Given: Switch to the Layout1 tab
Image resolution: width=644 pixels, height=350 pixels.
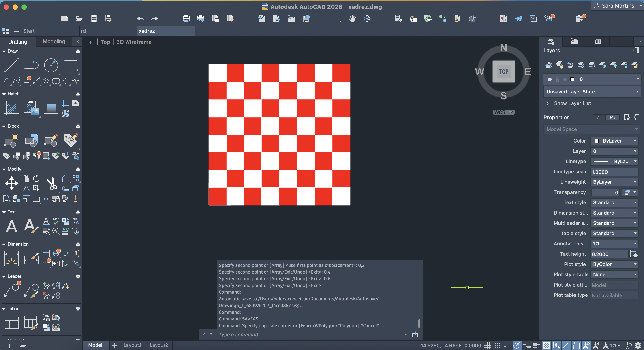Looking at the screenshot, I should click(x=133, y=345).
